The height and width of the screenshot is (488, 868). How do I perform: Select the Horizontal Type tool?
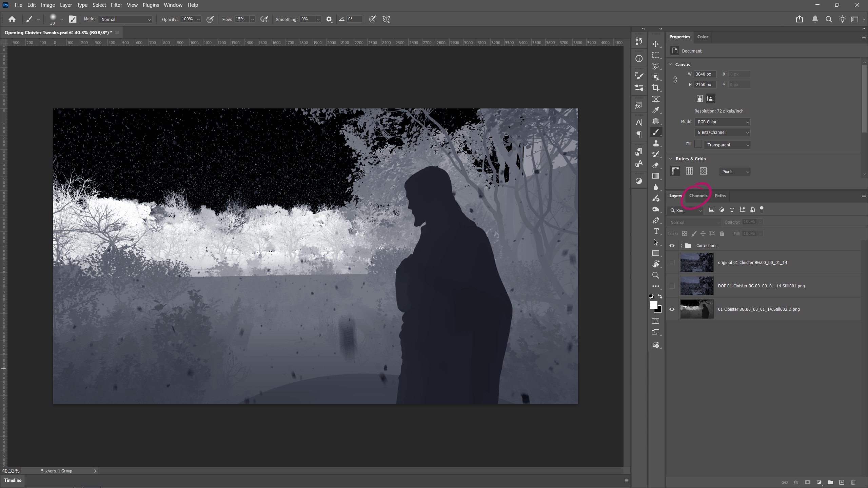(x=656, y=231)
